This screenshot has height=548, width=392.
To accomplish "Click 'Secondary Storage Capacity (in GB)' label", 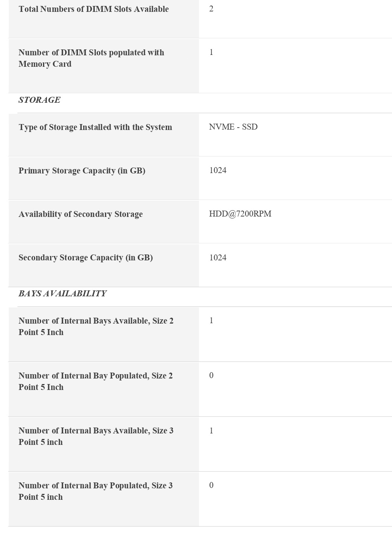I will tap(86, 258).
